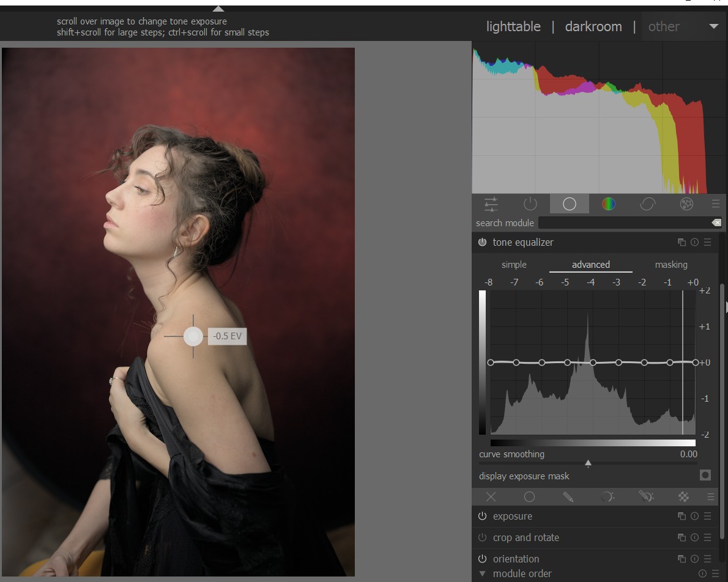Open module order presets menu
728x582 pixels.
716,573
